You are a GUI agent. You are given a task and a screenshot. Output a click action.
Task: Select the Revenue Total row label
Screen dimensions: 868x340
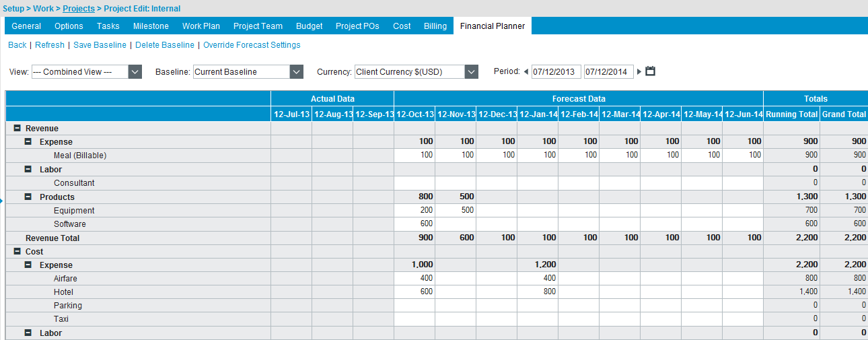[52, 238]
